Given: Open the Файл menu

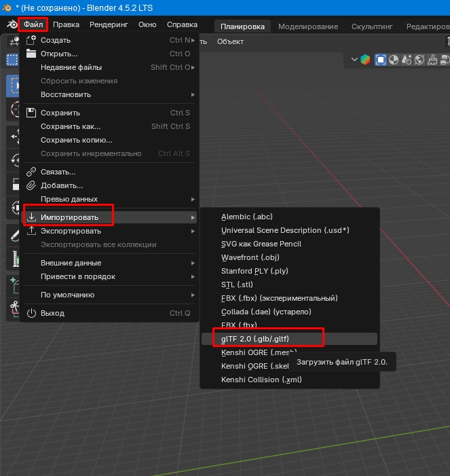Looking at the screenshot, I should click(x=33, y=24).
